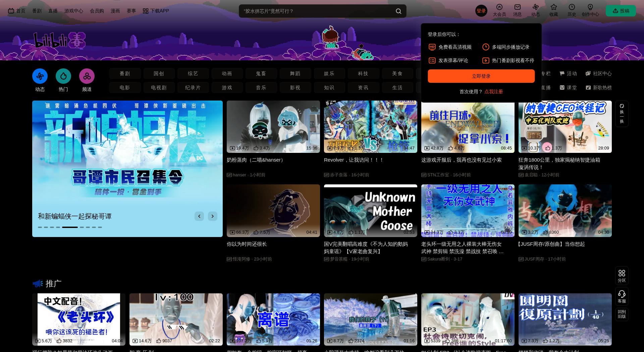Image resolution: width=644 pixels, height=352 pixels.
Task: Open 消息 messages icon
Action: tap(518, 10)
